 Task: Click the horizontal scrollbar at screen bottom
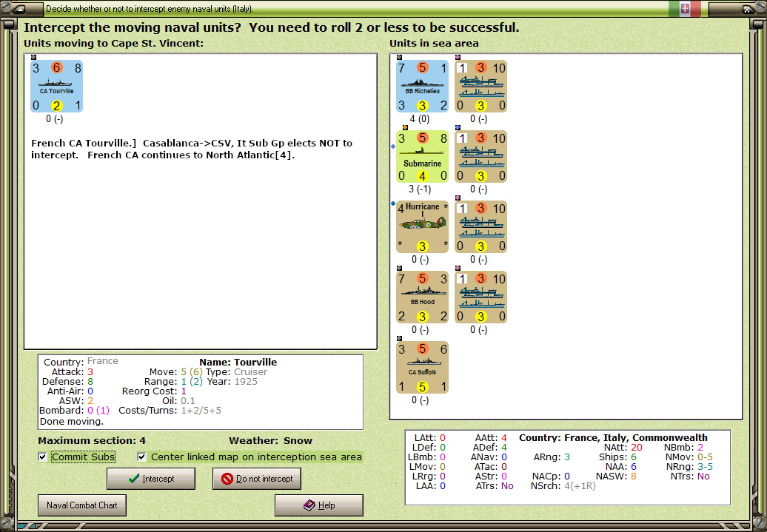coord(370,527)
